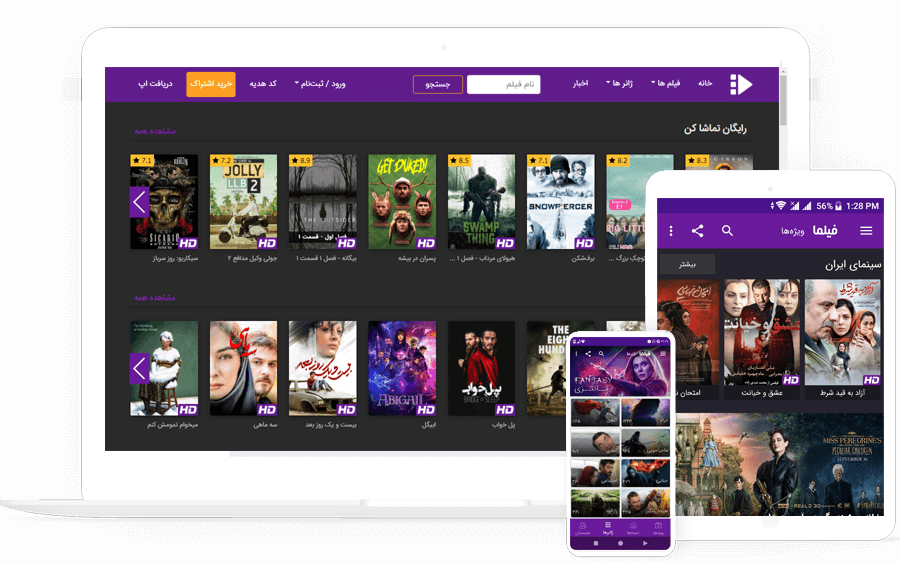Click the website's vertical scrollbar
This screenshot has height=563, width=900.
783,98
